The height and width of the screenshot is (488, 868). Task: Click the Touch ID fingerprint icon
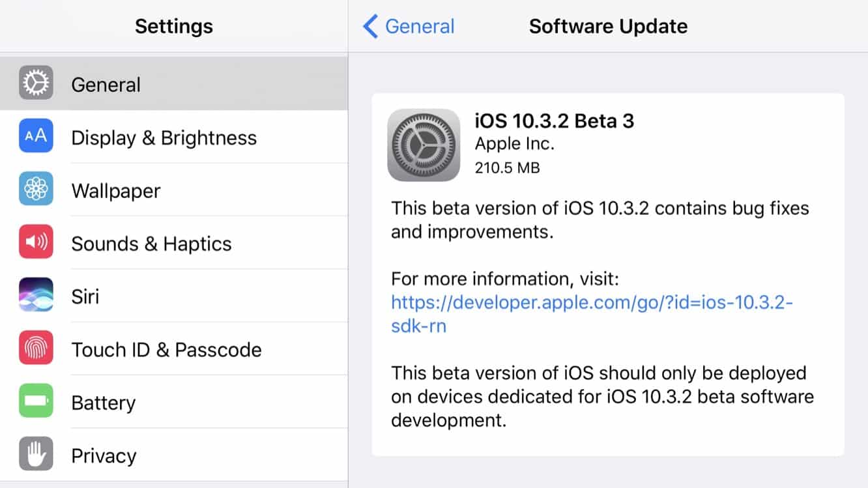[x=36, y=348]
